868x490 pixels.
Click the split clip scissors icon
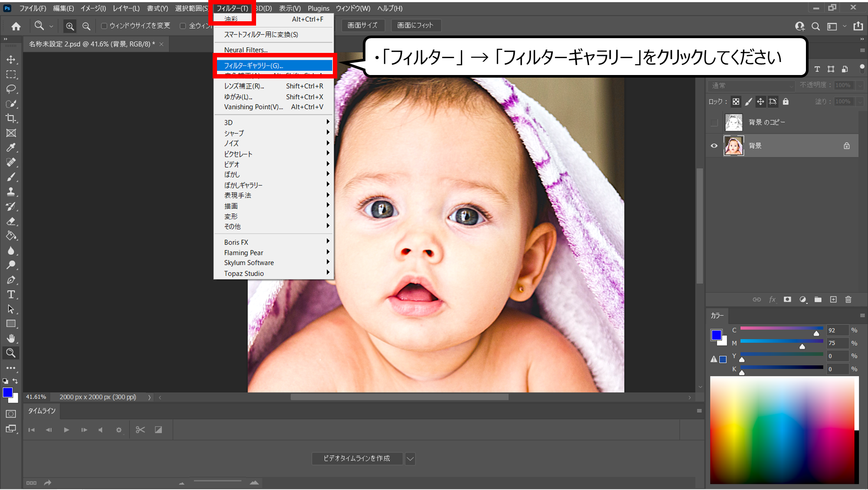pos(140,430)
